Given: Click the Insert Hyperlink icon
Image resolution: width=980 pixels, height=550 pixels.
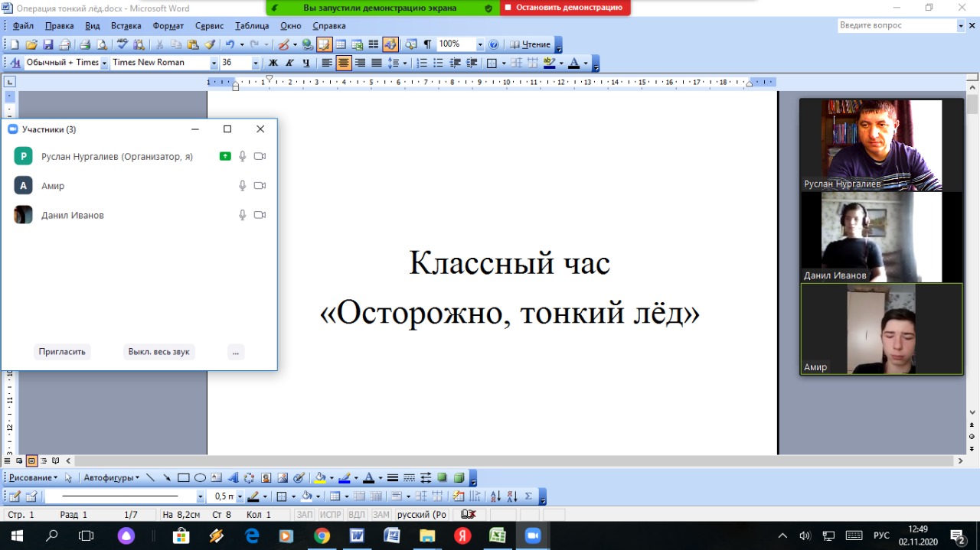Looking at the screenshot, I should 307,44.
